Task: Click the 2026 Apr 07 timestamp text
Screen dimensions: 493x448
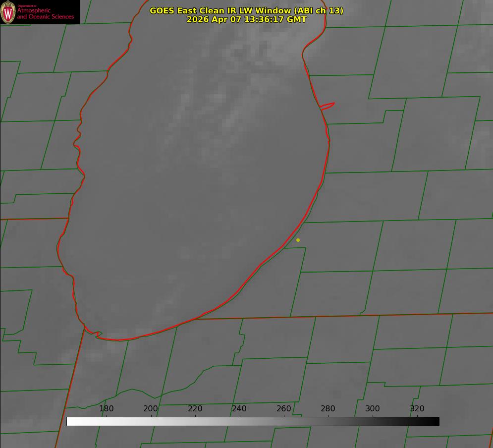Action: click(x=247, y=19)
